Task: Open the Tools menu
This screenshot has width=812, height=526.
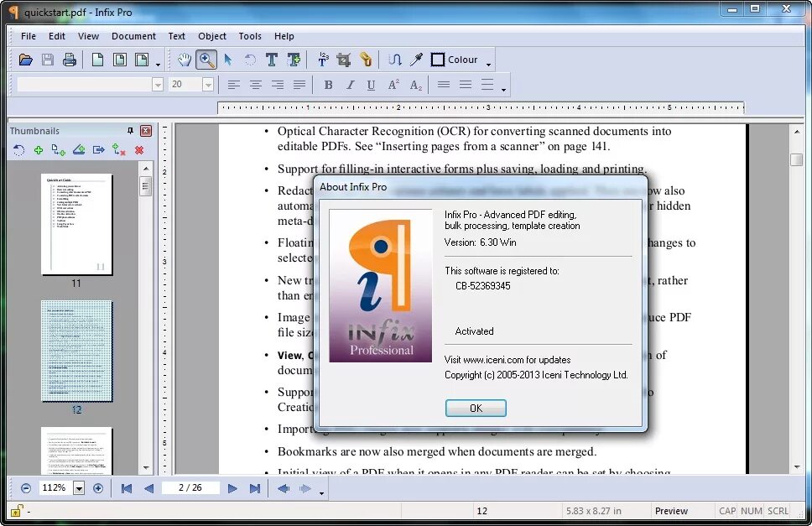Action: [x=250, y=36]
